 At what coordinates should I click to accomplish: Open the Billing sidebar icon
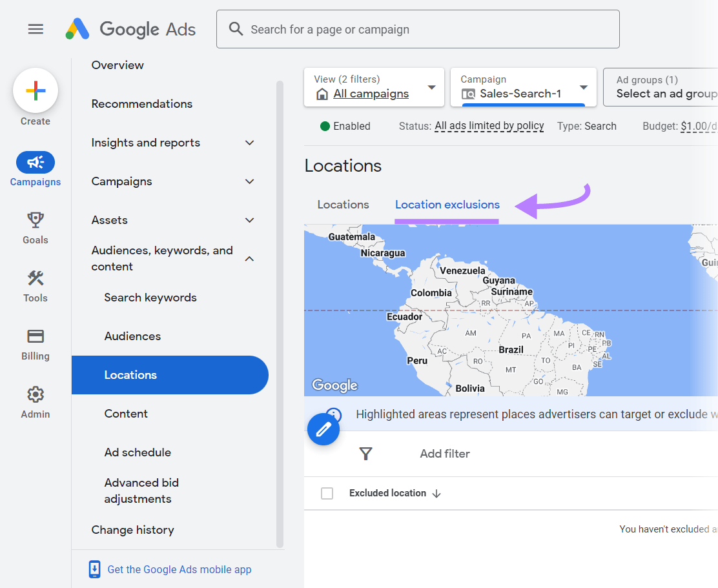(x=36, y=336)
